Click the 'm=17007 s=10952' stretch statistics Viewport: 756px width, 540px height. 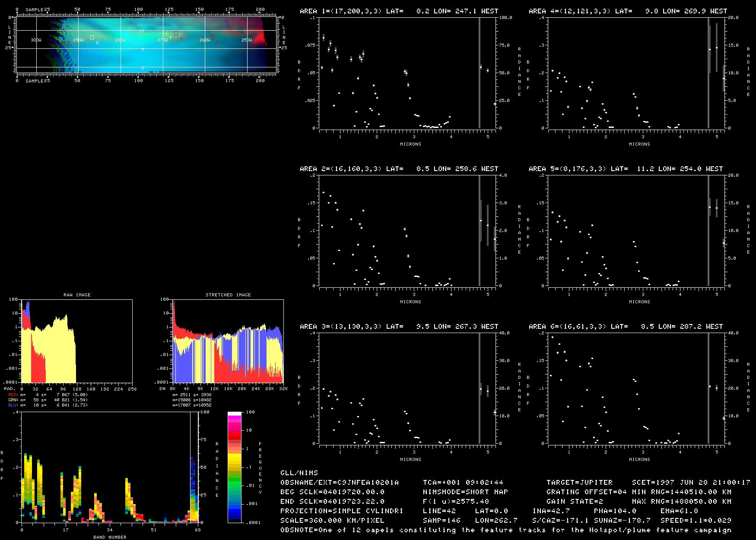192,405
